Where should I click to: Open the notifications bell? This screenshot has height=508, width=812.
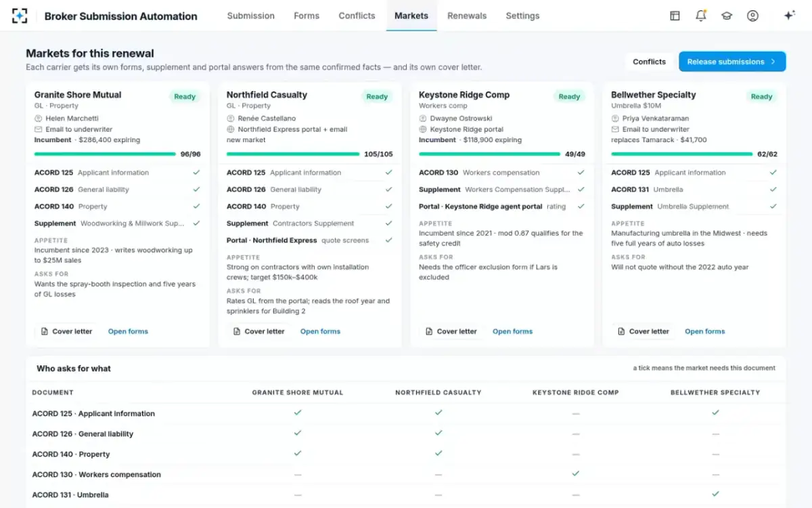coord(701,16)
